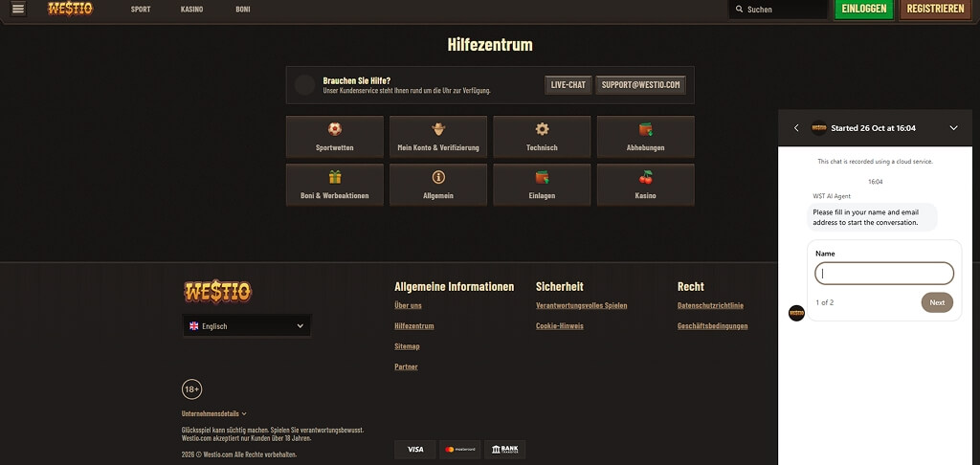Click the Allgemeine Informationen heading

click(x=455, y=287)
